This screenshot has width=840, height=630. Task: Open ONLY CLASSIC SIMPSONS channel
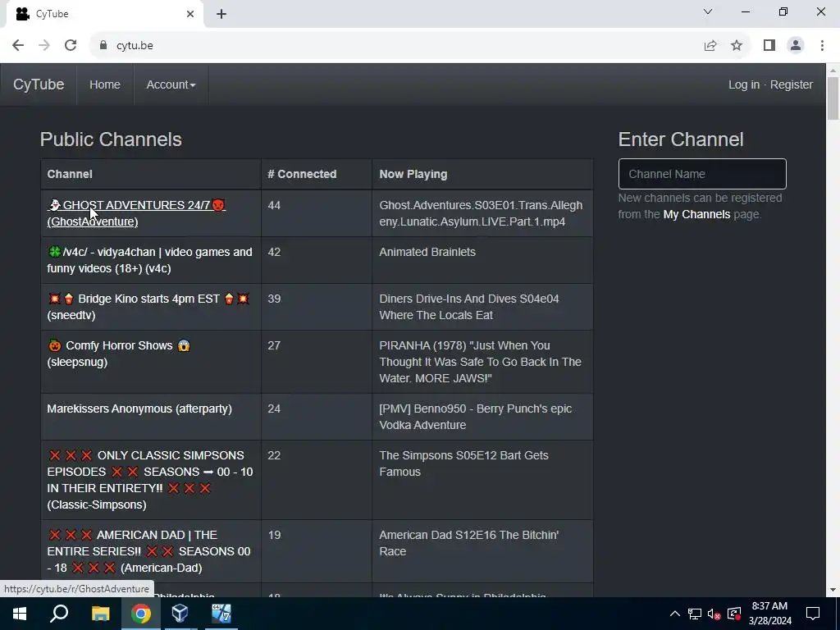tap(150, 480)
